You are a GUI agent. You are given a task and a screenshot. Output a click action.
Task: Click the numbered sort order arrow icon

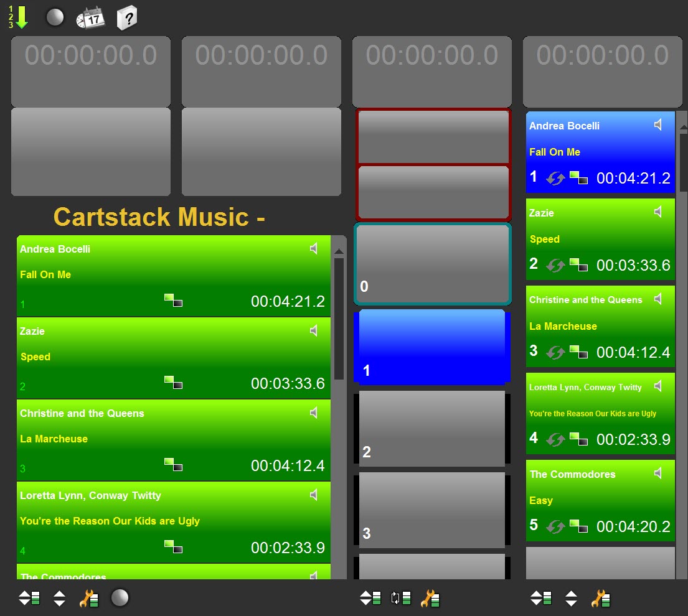19,17
